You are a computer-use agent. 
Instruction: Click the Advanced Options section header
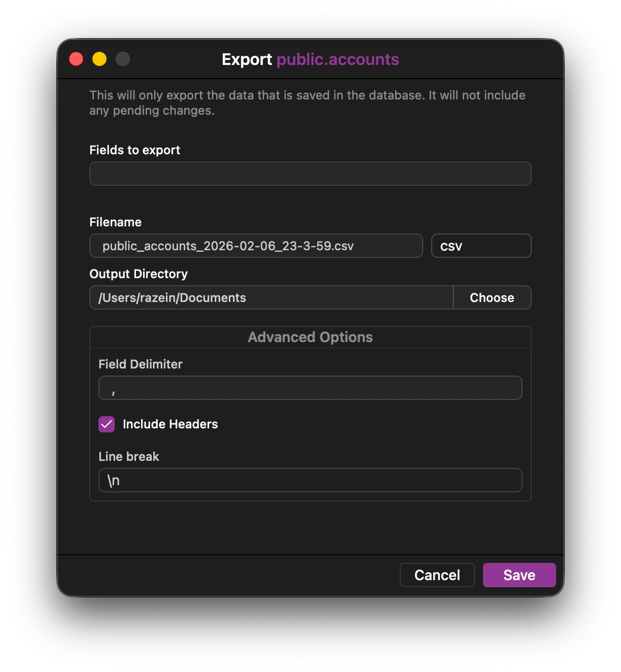(x=310, y=337)
